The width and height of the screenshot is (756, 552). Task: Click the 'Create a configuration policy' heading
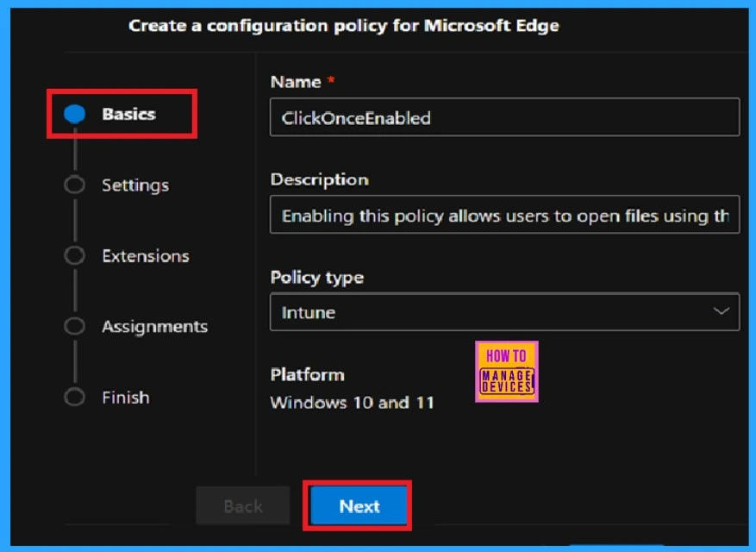coord(344,26)
